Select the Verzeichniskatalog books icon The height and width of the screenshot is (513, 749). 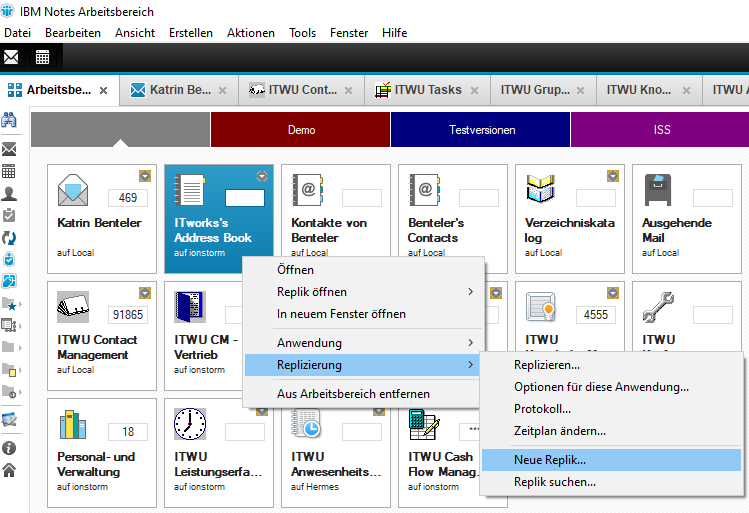pos(541,189)
